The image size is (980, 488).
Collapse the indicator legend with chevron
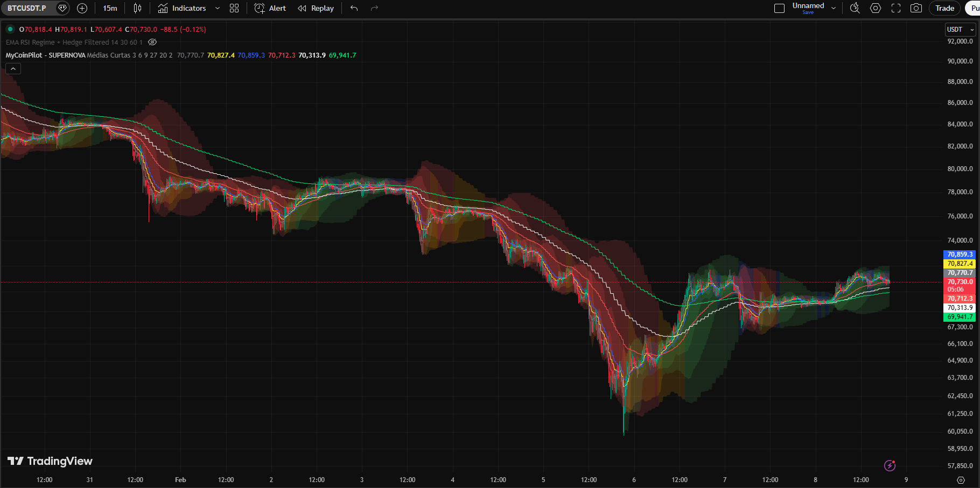coord(13,68)
